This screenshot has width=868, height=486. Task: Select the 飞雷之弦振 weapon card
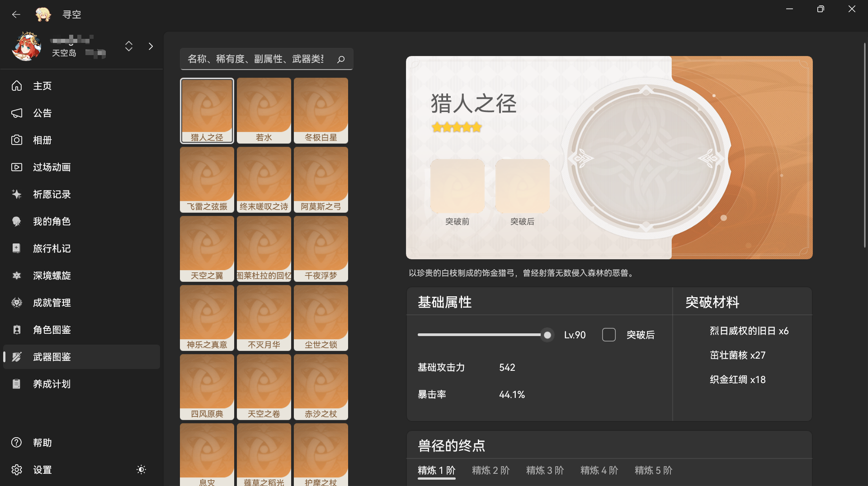coord(207,180)
